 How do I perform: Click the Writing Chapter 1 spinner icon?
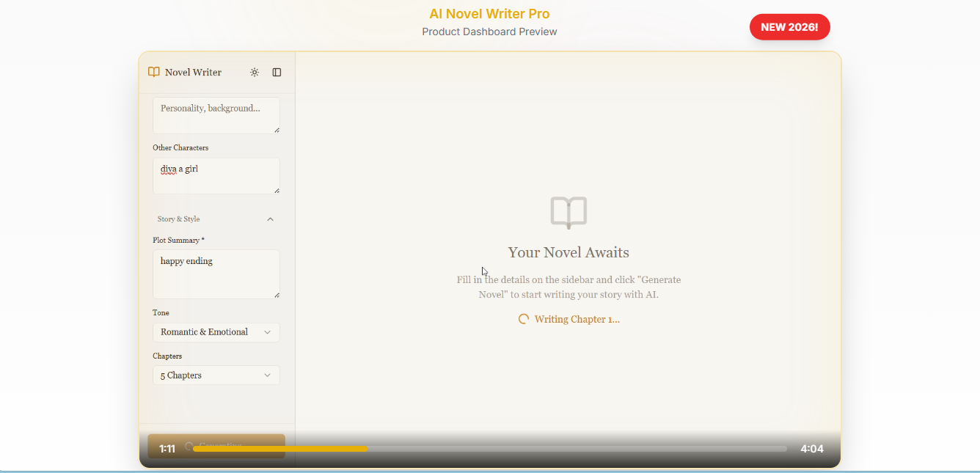[x=524, y=319]
